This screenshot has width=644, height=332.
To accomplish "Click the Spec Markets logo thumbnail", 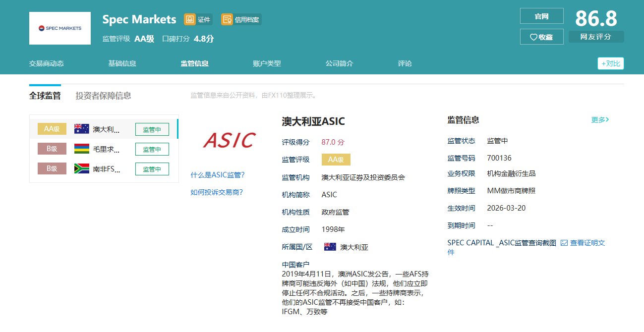I will (x=60, y=28).
